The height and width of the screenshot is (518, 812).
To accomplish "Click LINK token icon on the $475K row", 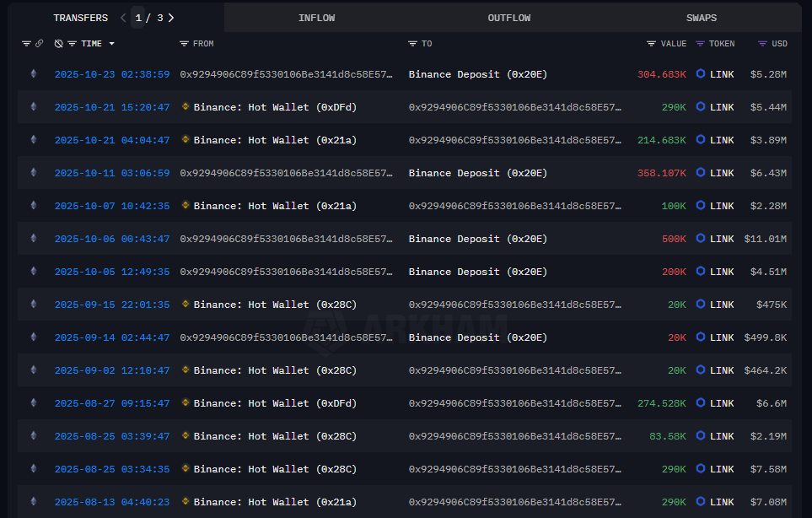I will coord(701,304).
